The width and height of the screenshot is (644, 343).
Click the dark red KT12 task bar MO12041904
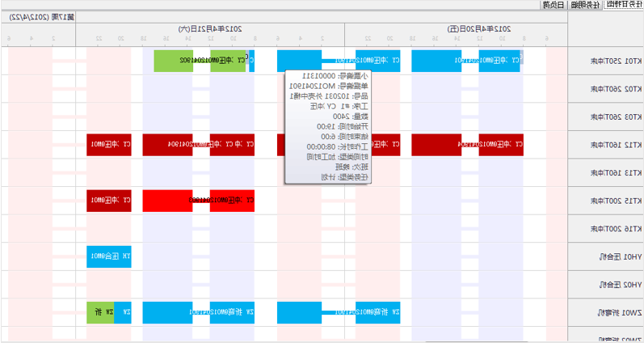point(198,145)
